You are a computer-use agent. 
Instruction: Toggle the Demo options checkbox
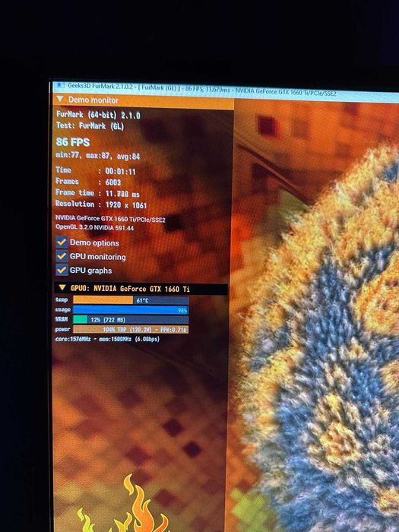62,242
